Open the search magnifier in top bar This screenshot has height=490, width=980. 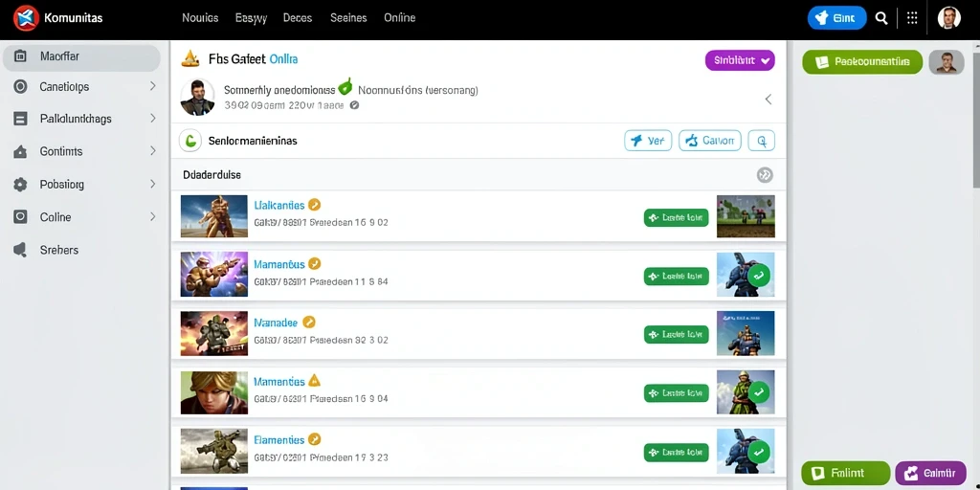coord(881,18)
